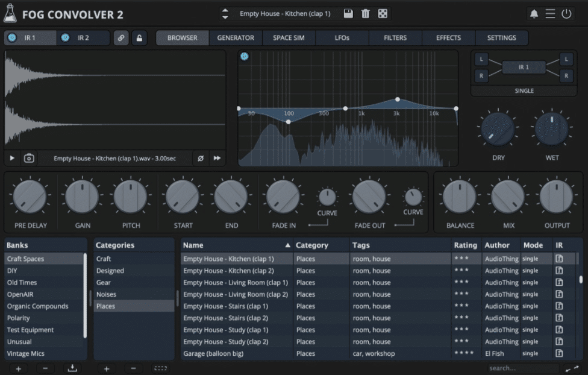The image size is (588, 375).
Task: Open notifications bell icon
Action: click(x=534, y=14)
